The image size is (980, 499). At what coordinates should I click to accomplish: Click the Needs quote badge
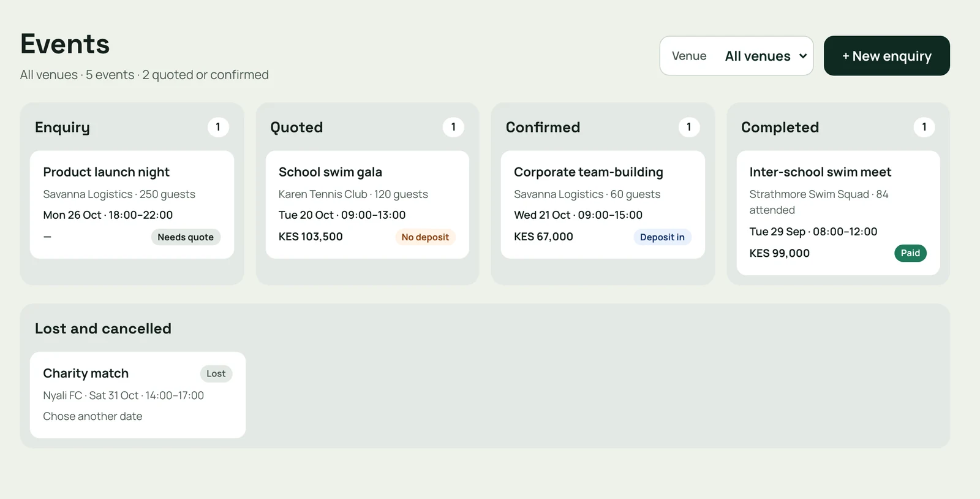186,237
